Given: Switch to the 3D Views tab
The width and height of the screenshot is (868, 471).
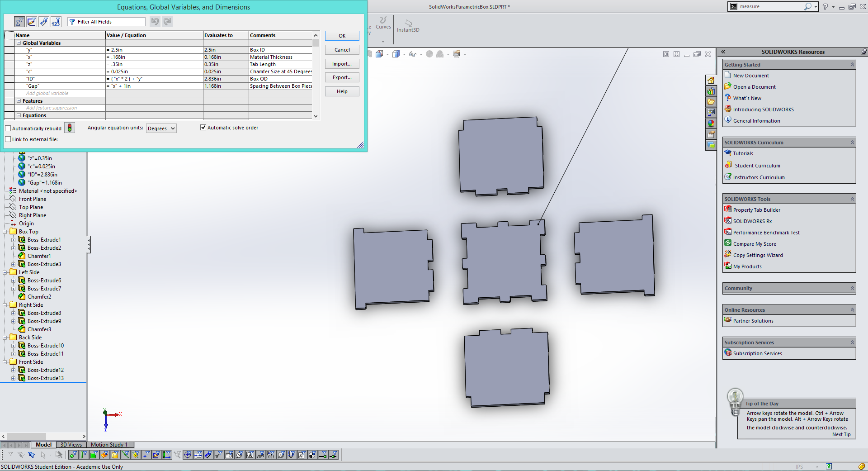Looking at the screenshot, I should [x=71, y=445].
